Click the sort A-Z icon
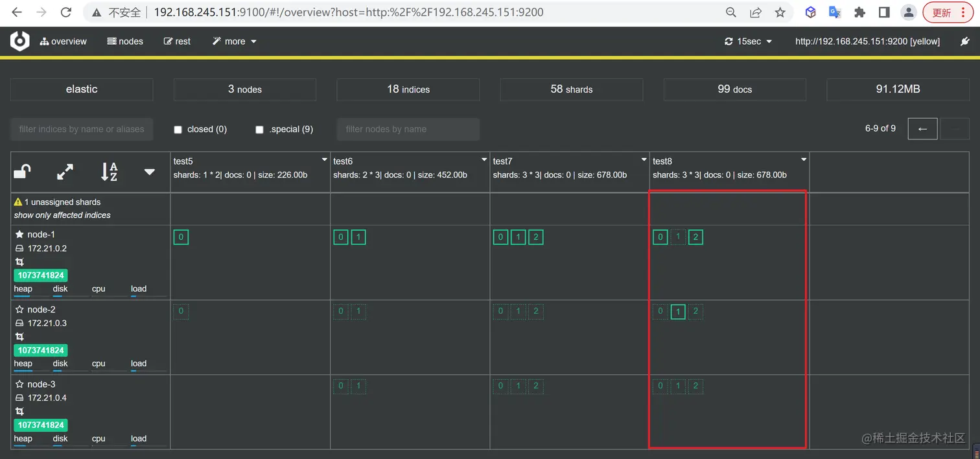 [109, 172]
